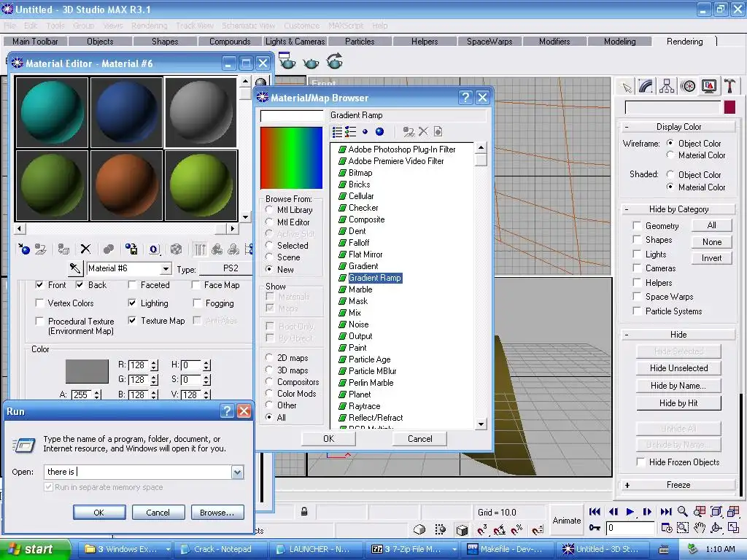The image size is (747, 560).
Task: Select the Marble map in browser list
Action: tap(360, 289)
